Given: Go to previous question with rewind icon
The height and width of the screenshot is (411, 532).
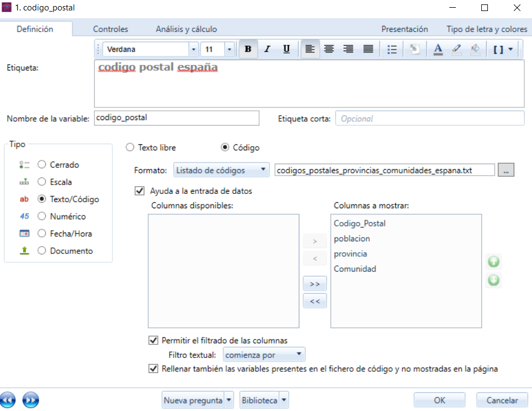Looking at the screenshot, I should tap(8, 400).
